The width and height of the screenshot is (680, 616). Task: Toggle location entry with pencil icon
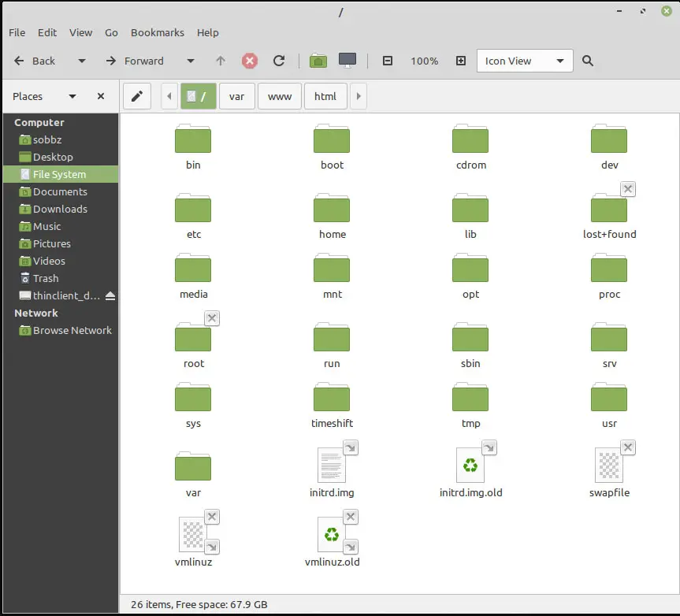coord(137,96)
